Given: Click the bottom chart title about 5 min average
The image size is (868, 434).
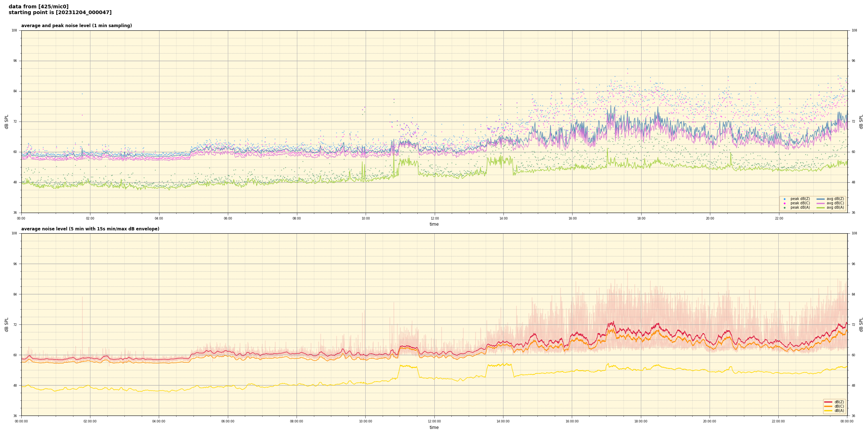Looking at the screenshot, I should (90, 229).
